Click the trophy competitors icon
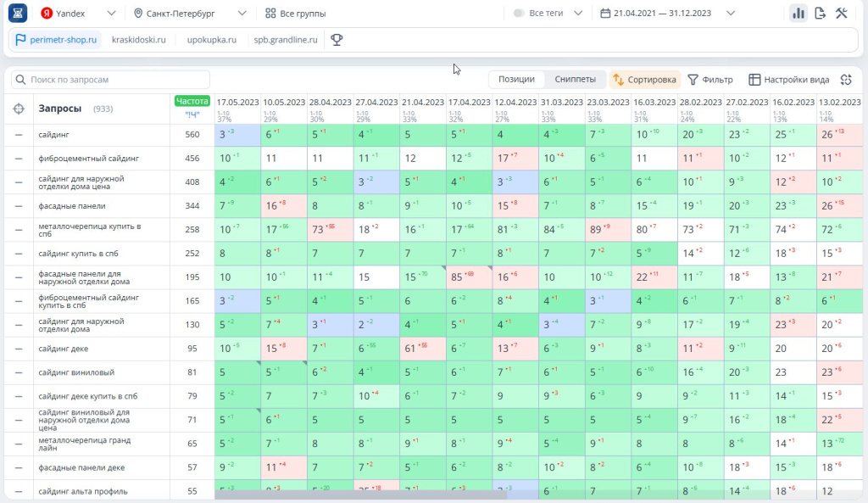The image size is (868, 503). coord(337,40)
